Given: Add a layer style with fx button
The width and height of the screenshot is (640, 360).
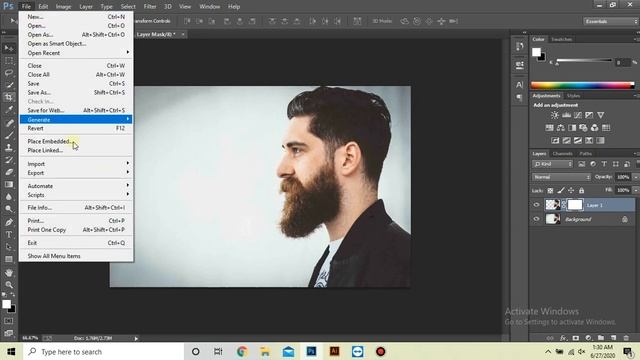Looking at the screenshot, I should pyautogui.click(x=563, y=338).
